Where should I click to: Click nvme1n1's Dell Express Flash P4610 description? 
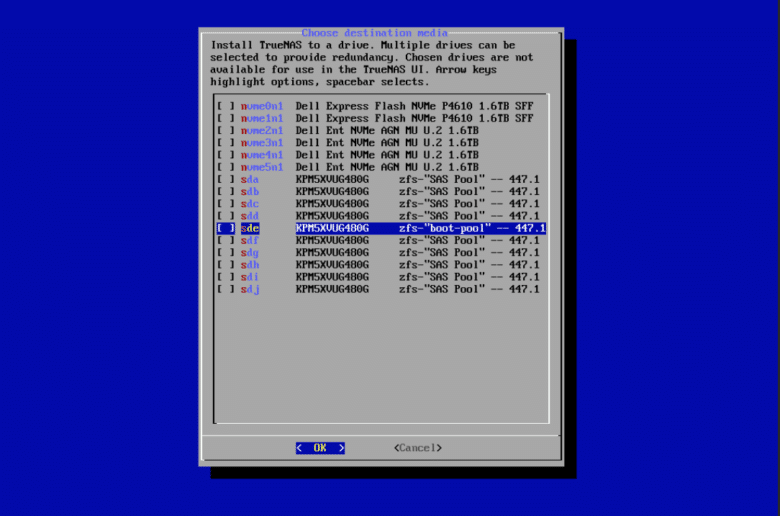coord(414,118)
